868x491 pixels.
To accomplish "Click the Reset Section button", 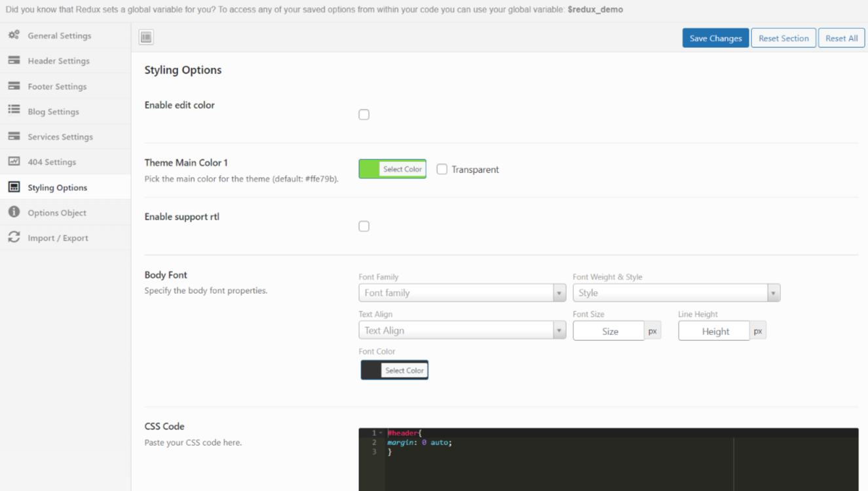I will [x=783, y=38].
